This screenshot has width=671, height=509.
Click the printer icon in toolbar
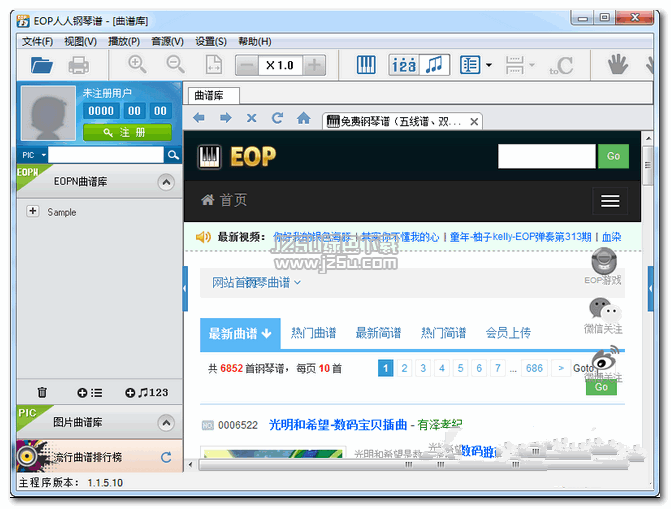[79, 65]
